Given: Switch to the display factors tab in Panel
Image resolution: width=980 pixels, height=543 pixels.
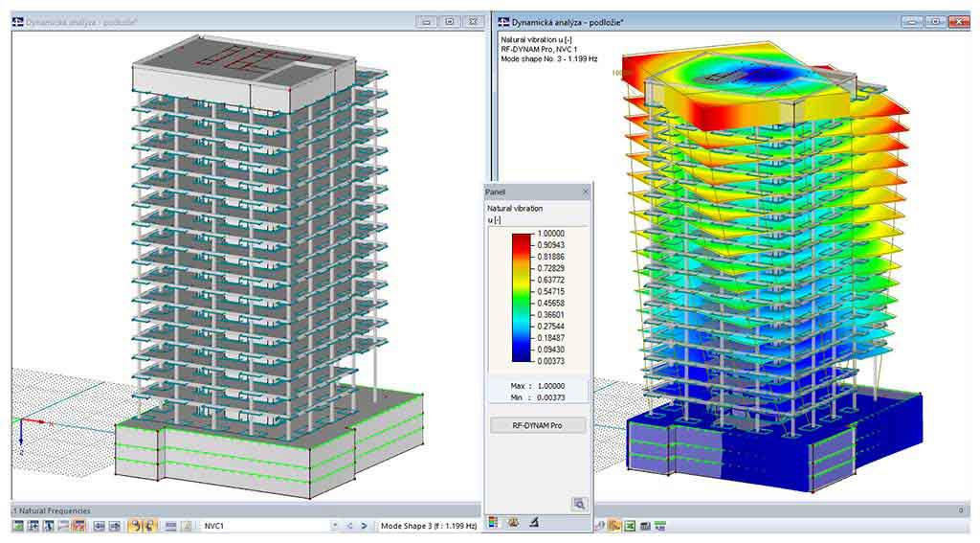Looking at the screenshot, I should tap(513, 523).
